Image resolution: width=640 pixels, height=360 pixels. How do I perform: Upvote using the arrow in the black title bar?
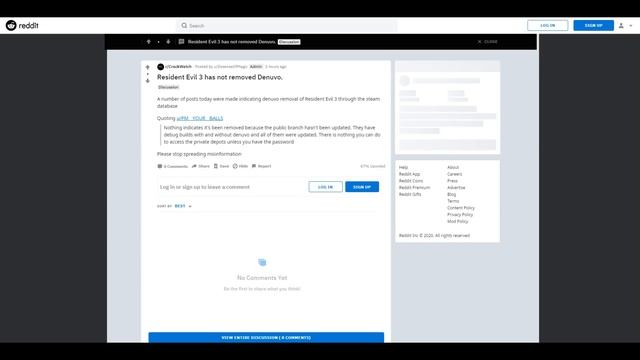tap(149, 42)
